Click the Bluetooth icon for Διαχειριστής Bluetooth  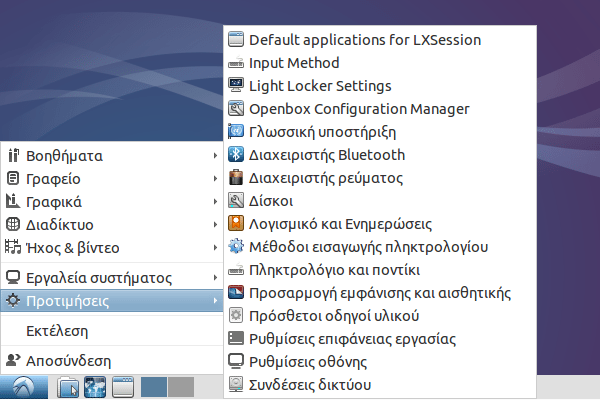(x=236, y=155)
